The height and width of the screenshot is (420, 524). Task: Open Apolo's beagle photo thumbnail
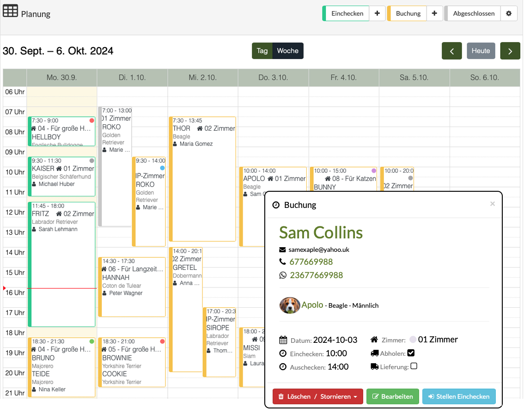[x=289, y=305]
